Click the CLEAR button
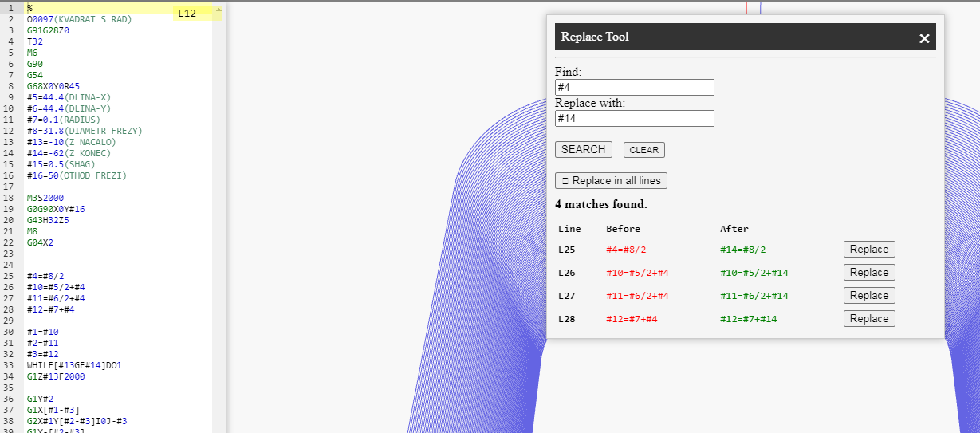The height and width of the screenshot is (433, 980). [644, 150]
